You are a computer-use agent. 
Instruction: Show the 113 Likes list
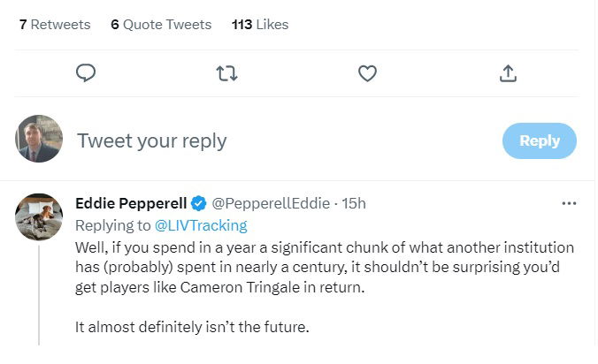click(x=260, y=25)
